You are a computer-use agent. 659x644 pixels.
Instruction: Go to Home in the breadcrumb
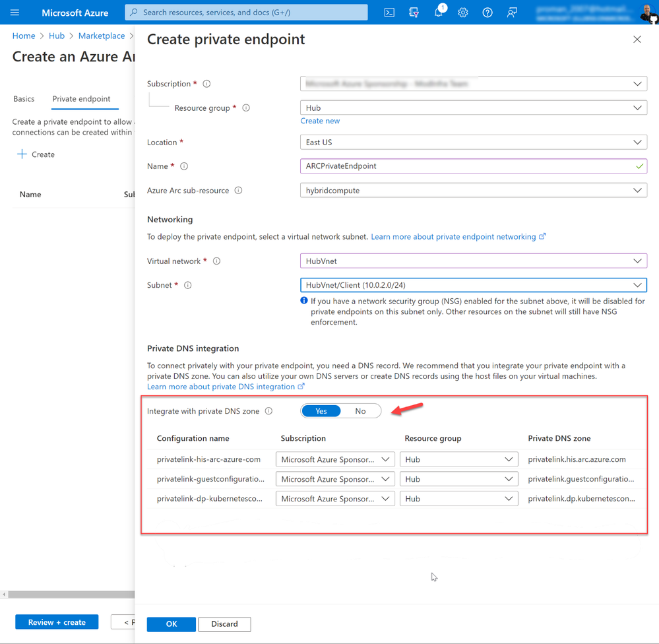coord(24,36)
